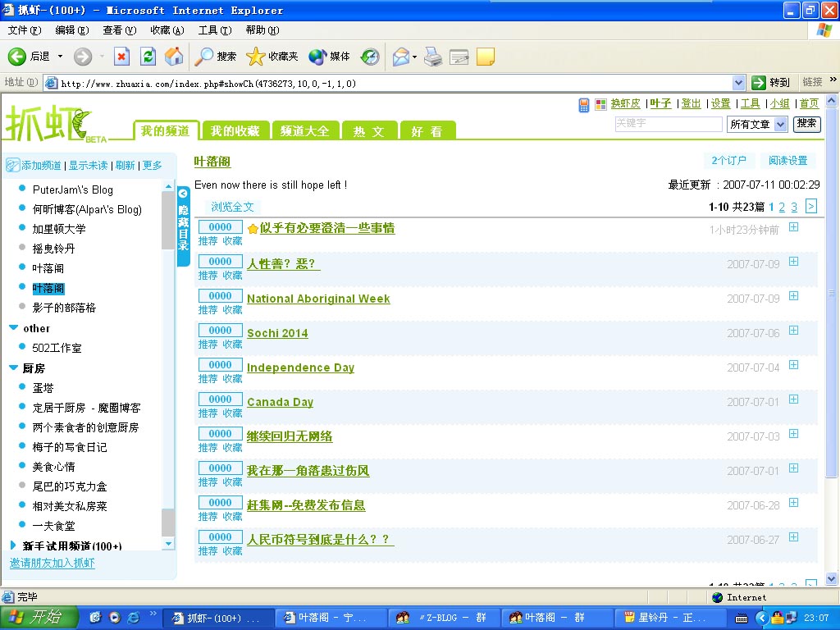Image resolution: width=840 pixels, height=630 pixels.
Task: Switch to the 频道大全 tab
Action: 305,130
